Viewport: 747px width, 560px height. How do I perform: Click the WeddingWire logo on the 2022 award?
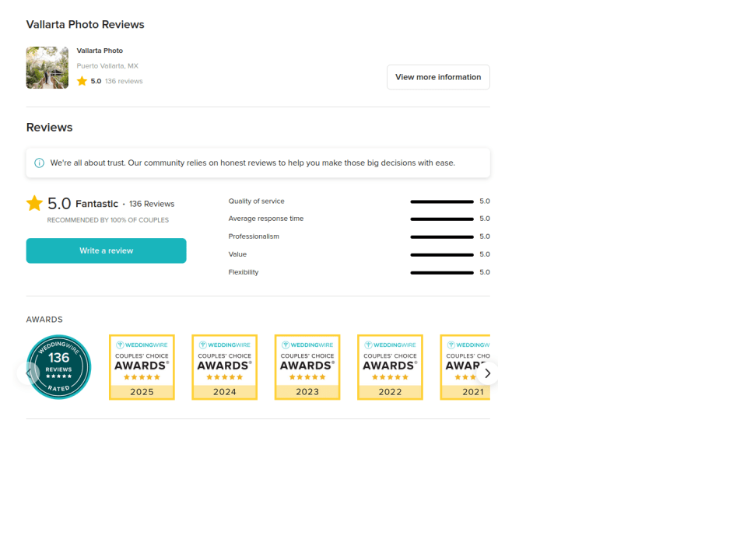(x=390, y=345)
